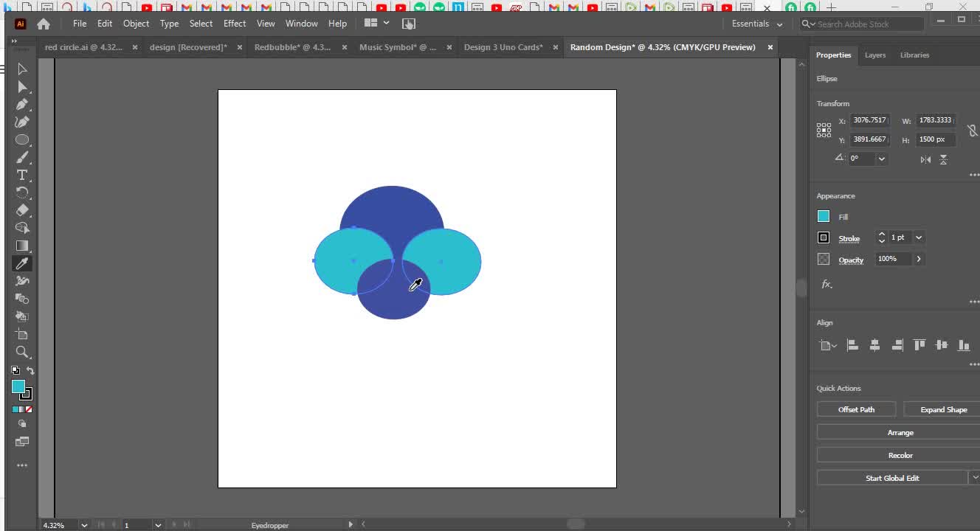980x531 pixels.
Task: Select the Direct Selection tool
Action: point(22,86)
